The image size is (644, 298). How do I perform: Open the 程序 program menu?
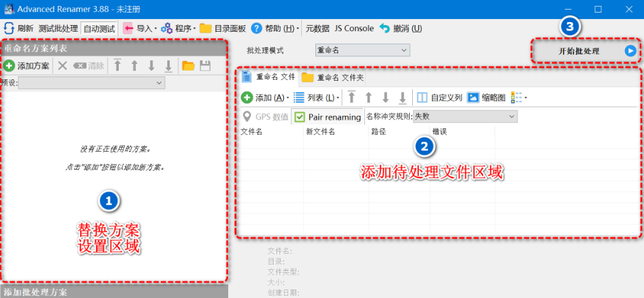(x=178, y=28)
